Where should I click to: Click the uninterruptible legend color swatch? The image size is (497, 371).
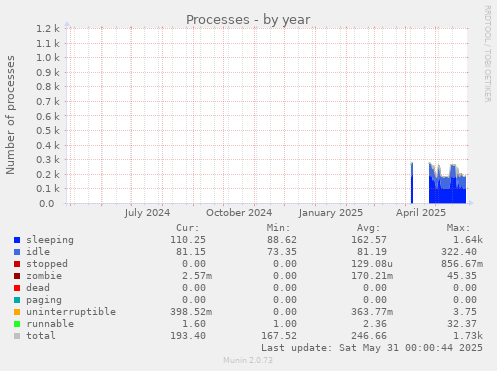tap(17, 312)
